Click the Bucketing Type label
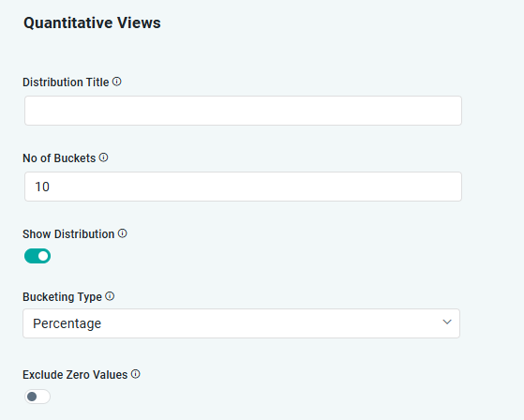This screenshot has height=420, width=524. coord(62,296)
